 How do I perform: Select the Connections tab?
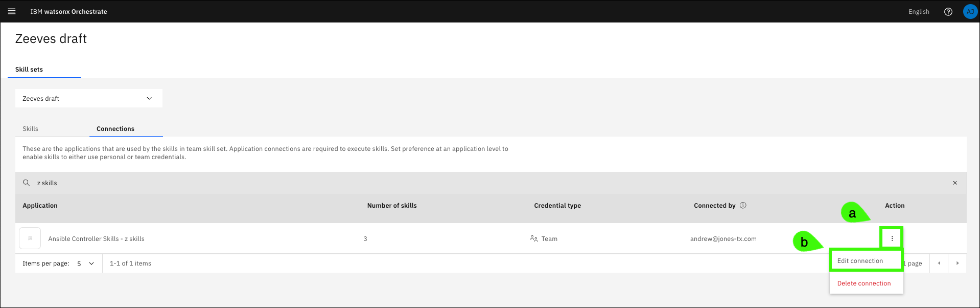pyautogui.click(x=115, y=129)
